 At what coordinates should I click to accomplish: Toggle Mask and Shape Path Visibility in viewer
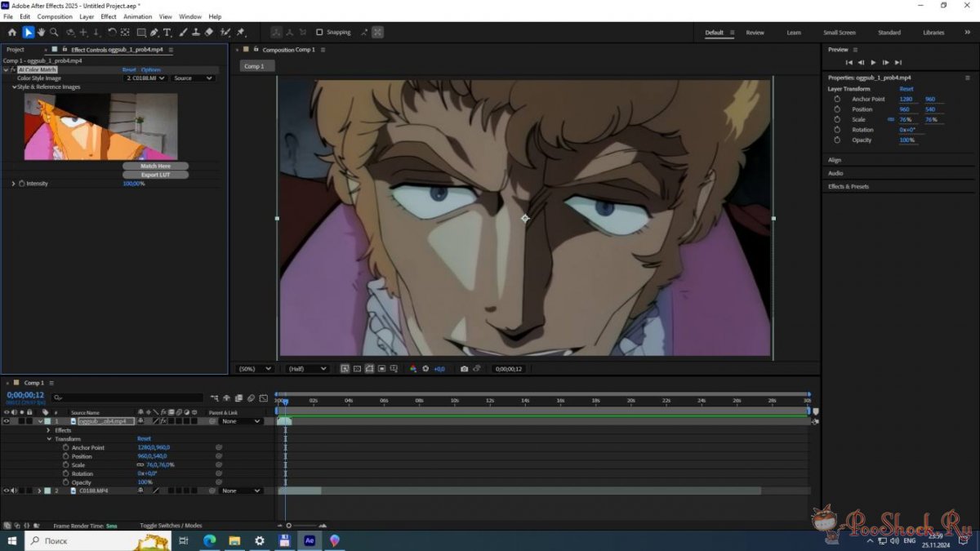click(369, 369)
